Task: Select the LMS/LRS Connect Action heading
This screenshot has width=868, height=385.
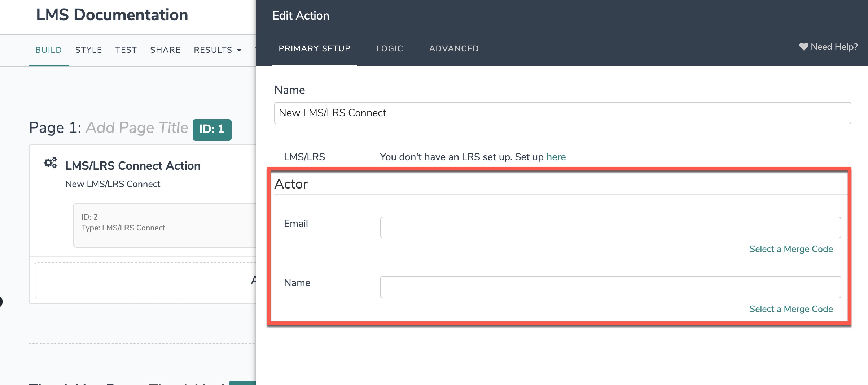Action: [x=133, y=166]
